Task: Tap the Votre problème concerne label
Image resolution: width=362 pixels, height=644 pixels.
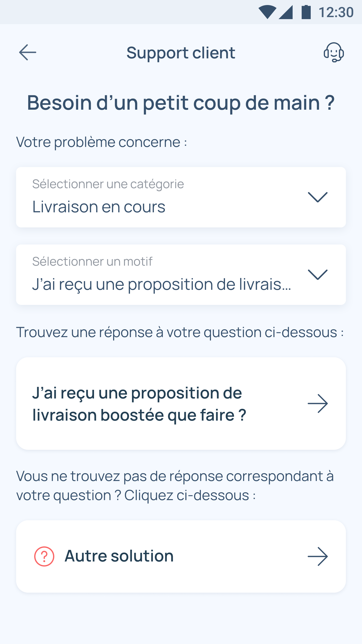Action: (102, 142)
